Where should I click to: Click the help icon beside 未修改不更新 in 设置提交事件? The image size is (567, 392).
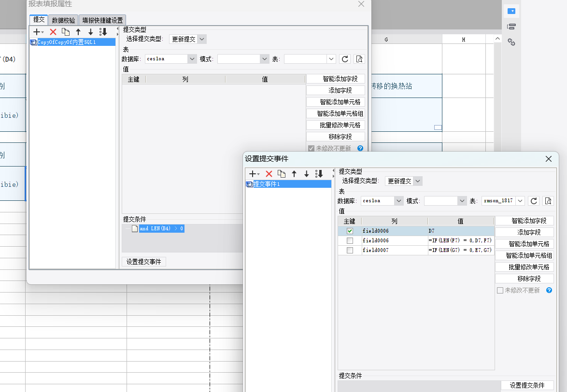[549, 290]
